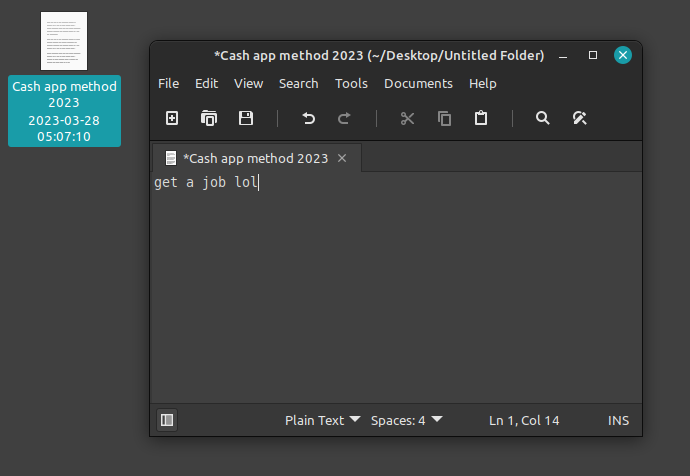
Task: Close the Cash app method 2023 tab
Action: click(x=342, y=158)
